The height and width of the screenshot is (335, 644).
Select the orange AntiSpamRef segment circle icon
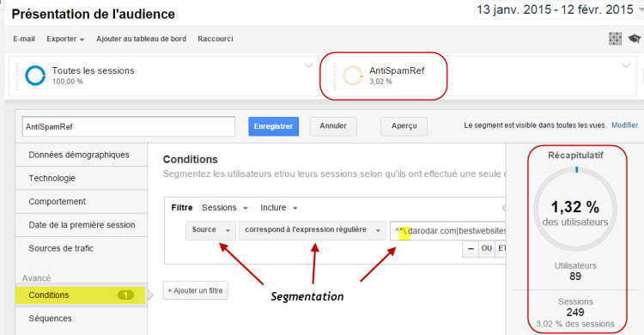point(352,76)
